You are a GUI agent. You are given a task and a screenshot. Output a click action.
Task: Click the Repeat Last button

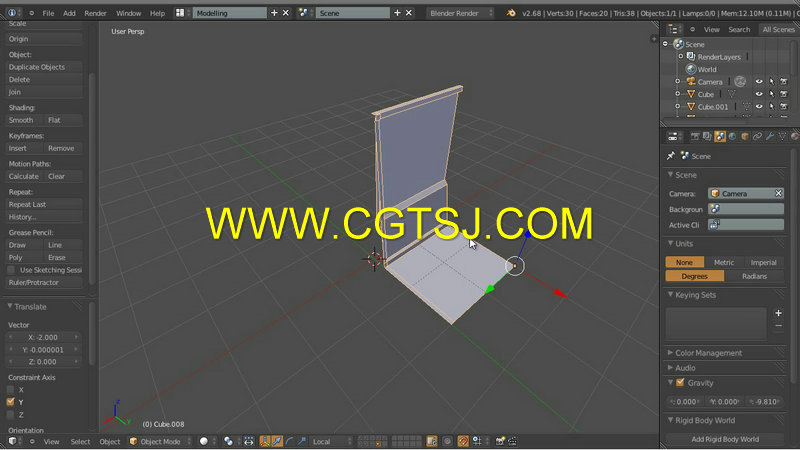(x=43, y=204)
